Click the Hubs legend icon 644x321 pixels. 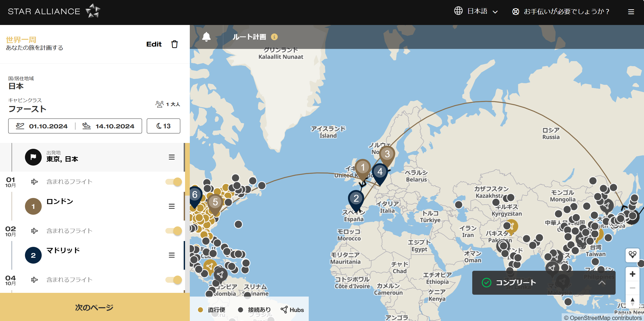(x=284, y=310)
